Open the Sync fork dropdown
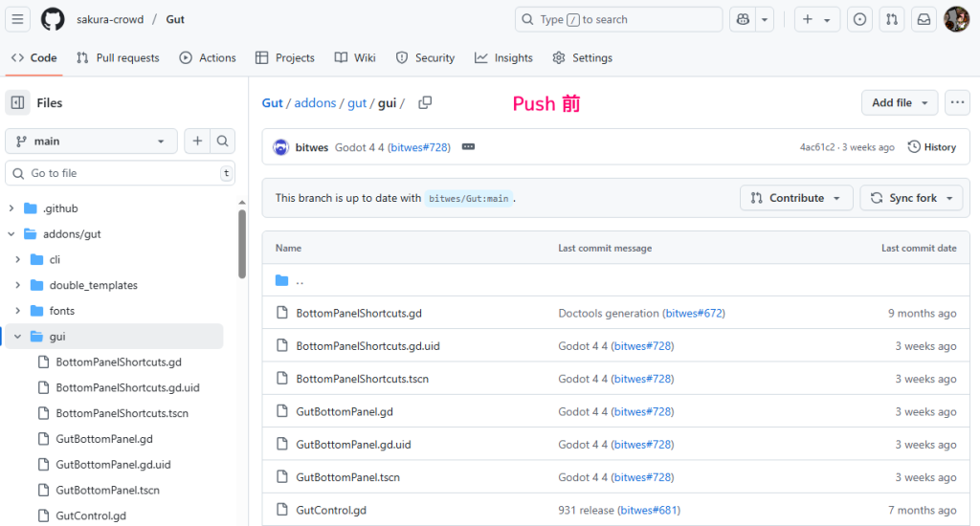Viewport: 980px width, 526px height. pyautogui.click(x=911, y=198)
